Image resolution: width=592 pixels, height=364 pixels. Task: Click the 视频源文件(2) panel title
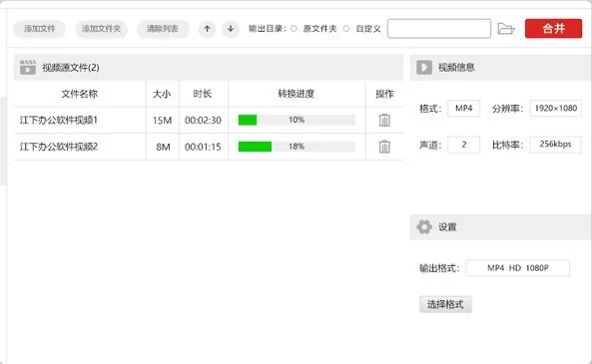[x=71, y=68]
